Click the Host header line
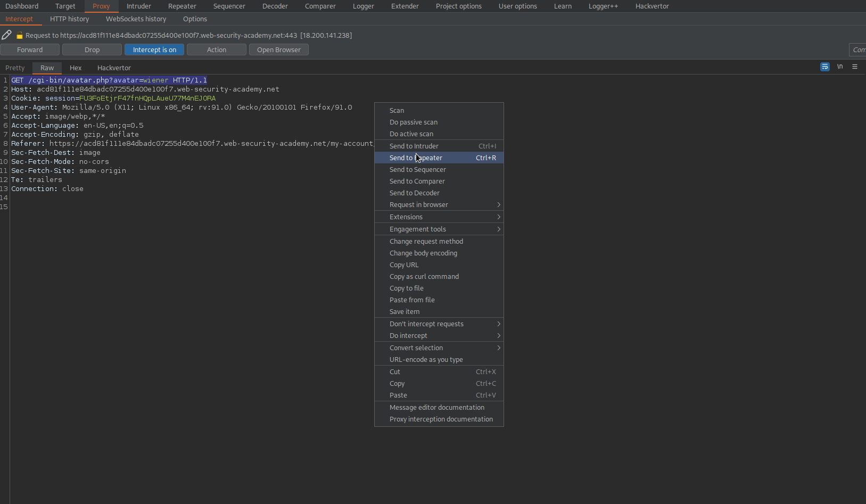 pos(145,89)
